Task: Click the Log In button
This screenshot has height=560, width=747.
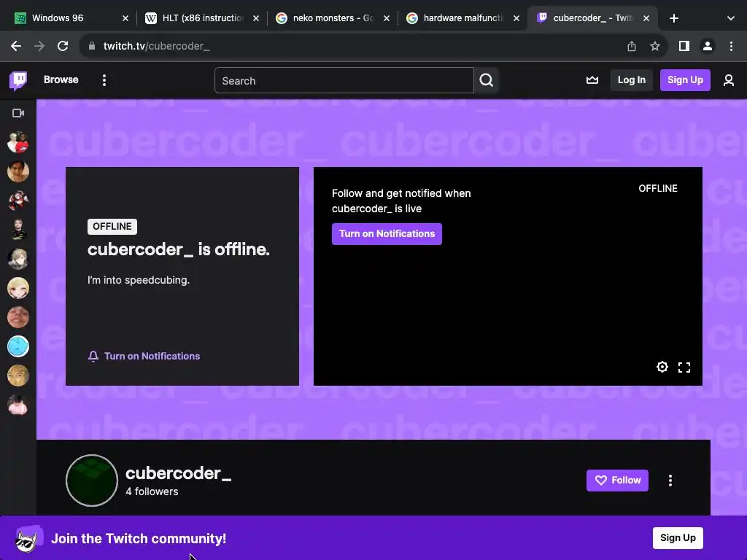Action: [x=631, y=80]
